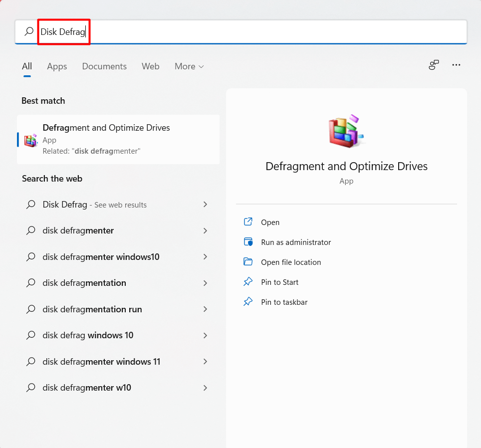Switch to the Apps tab

57,66
